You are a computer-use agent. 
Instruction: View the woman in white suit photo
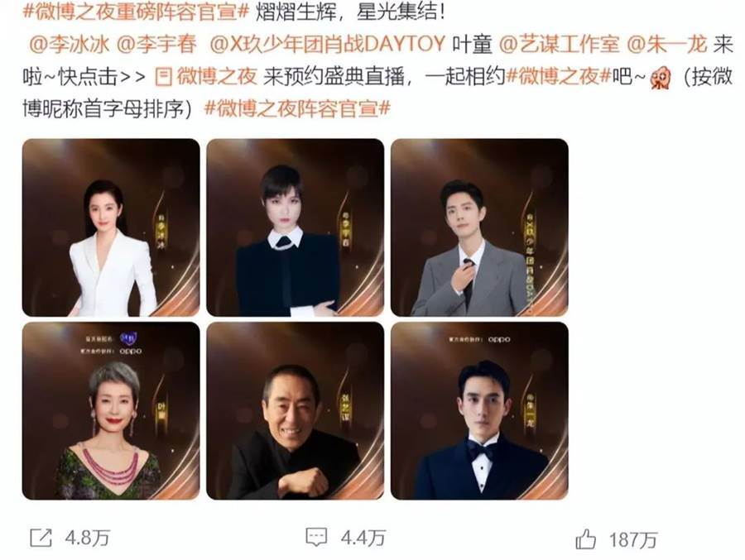point(111,227)
